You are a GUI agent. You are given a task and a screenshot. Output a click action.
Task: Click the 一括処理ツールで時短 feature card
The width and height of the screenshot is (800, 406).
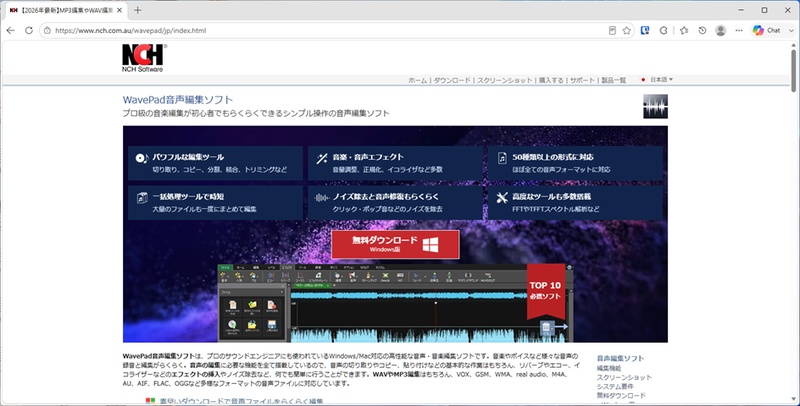point(215,202)
